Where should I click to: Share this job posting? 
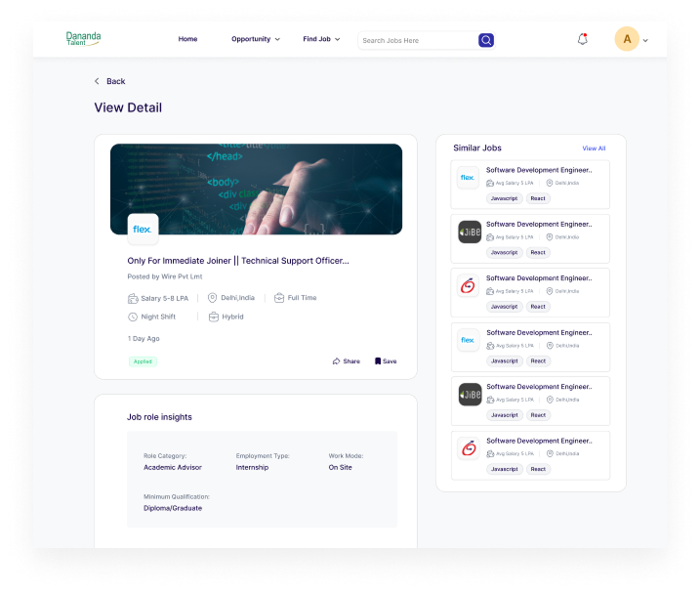click(346, 361)
